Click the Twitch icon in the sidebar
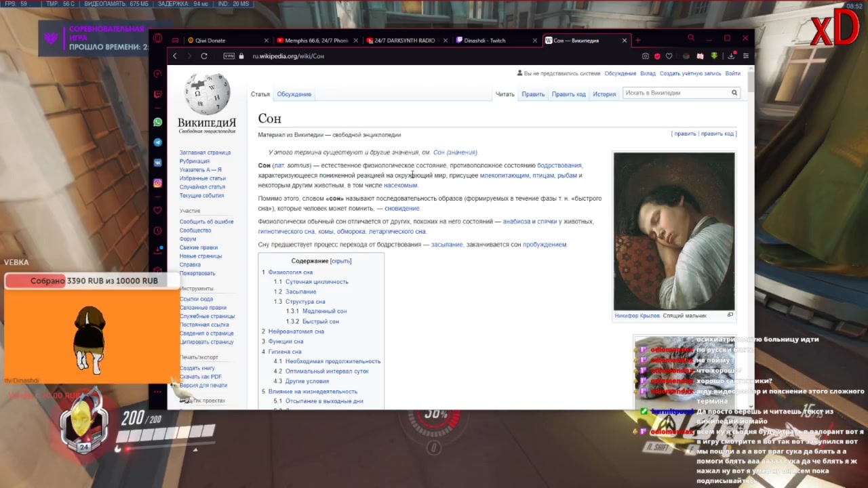868x488 pixels. [158, 95]
